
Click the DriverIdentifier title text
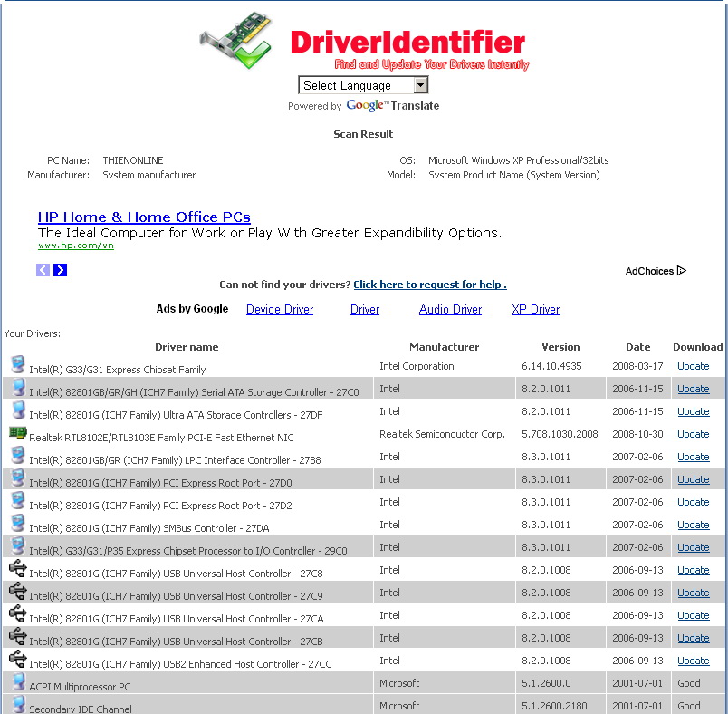coord(407,43)
